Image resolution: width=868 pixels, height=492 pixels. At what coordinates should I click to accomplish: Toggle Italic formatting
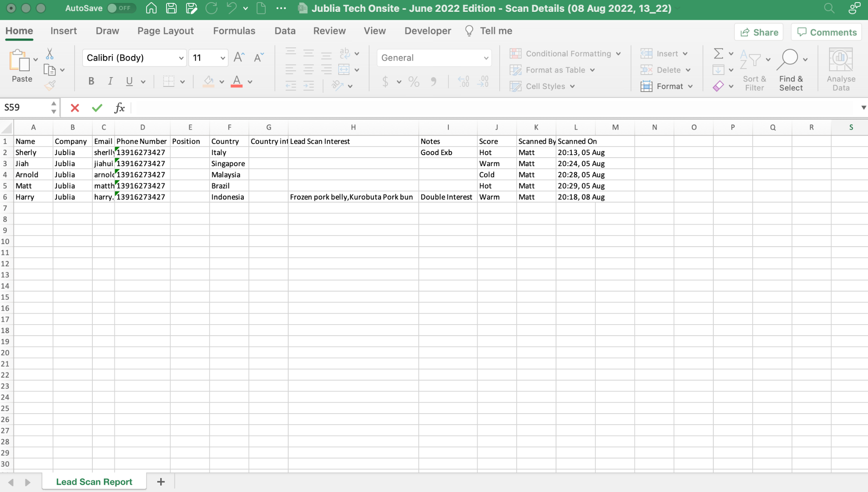tap(110, 81)
